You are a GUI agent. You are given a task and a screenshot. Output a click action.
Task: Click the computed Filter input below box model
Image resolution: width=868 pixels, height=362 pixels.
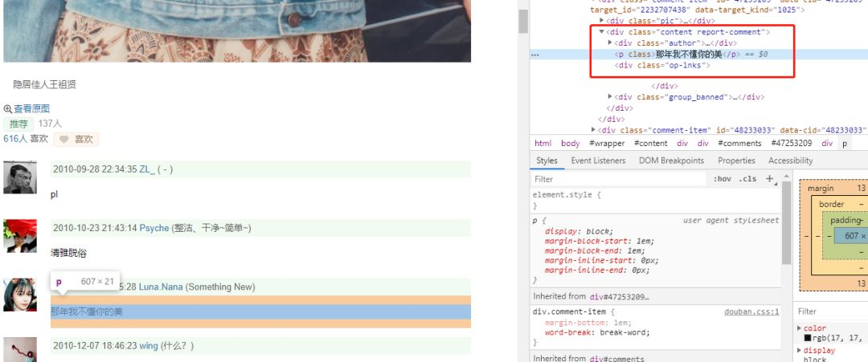[833, 311]
